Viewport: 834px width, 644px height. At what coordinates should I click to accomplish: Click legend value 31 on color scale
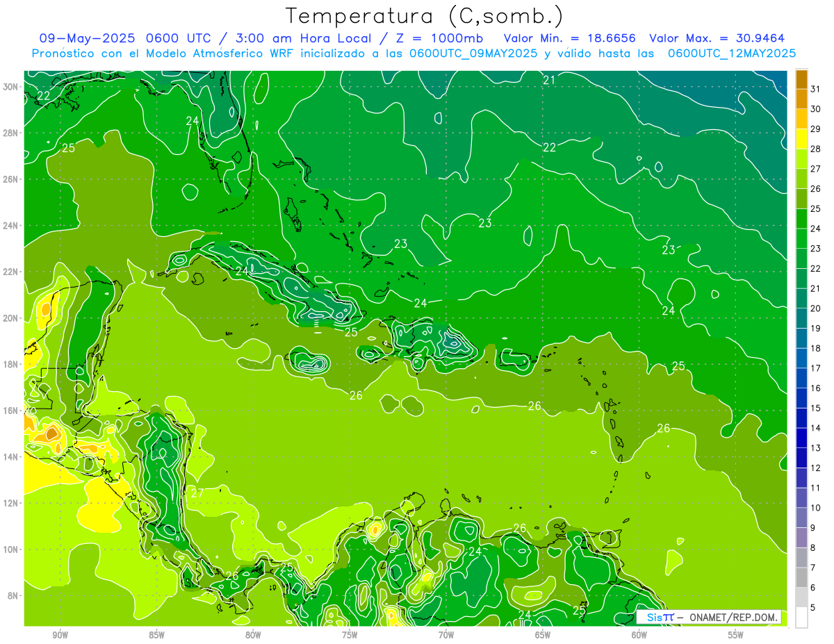pyautogui.click(x=815, y=90)
